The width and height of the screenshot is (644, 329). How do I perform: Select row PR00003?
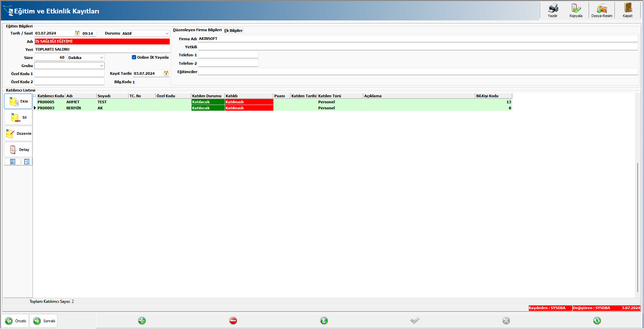(x=274, y=108)
